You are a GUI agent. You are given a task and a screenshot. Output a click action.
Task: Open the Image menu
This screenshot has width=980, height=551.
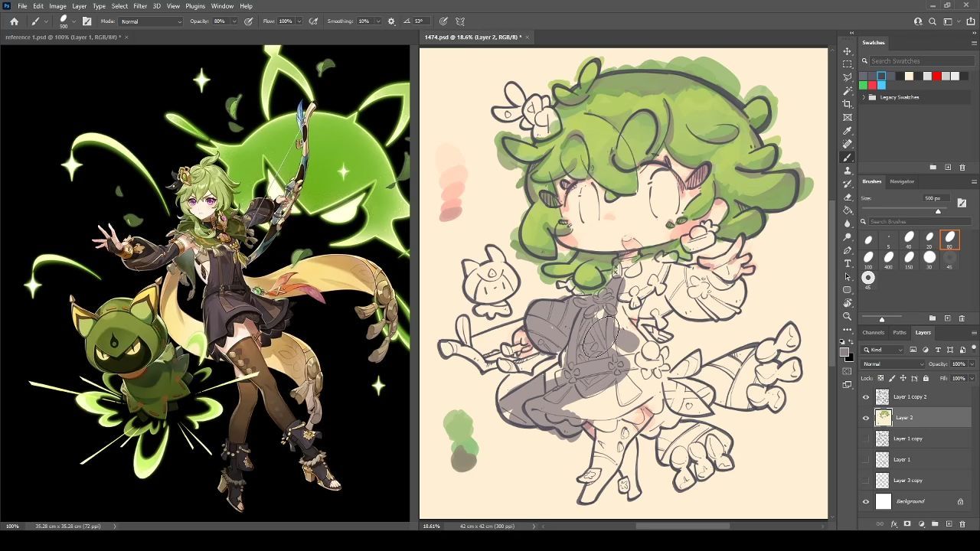57,6
